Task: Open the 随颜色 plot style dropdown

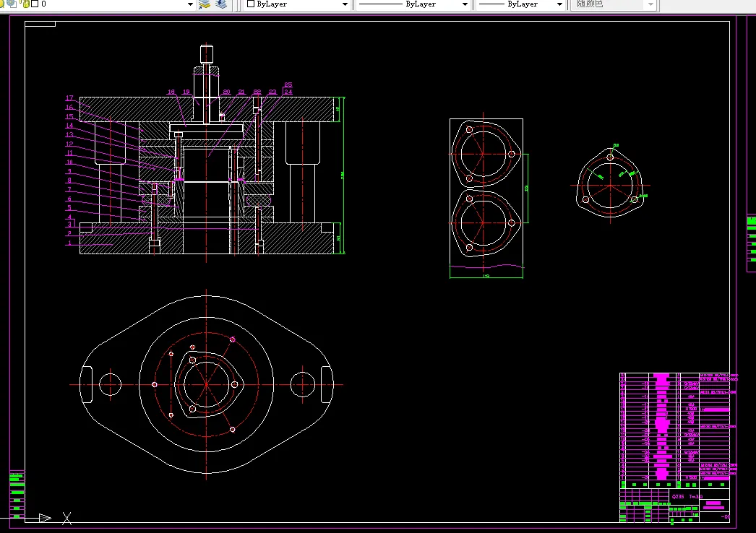Action: [650, 4]
